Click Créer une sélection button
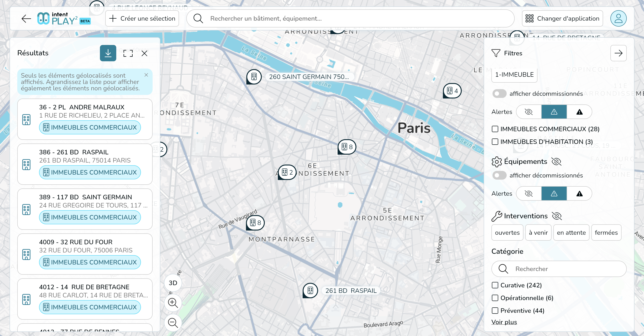Screen dimensions: 644x336 tap(142, 18)
